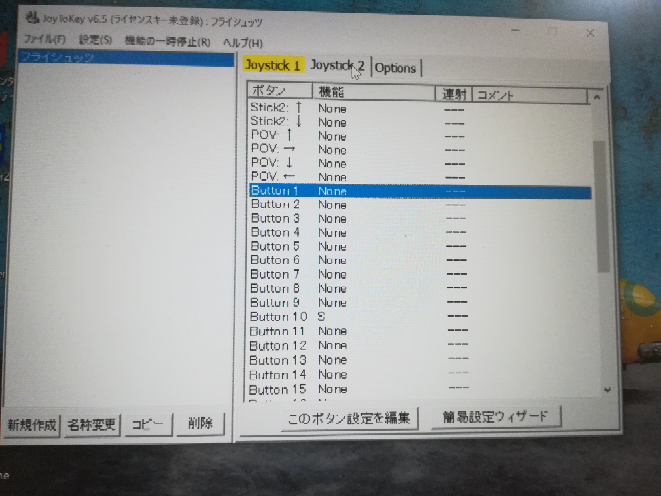This screenshot has width=661, height=496.
Task: Select the Button 5 row
Action: (x=420, y=247)
